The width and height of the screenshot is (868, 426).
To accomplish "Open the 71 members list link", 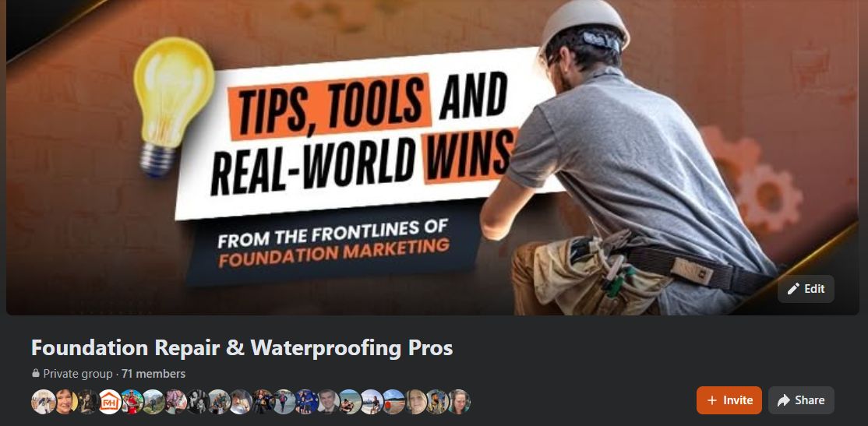I will click(x=153, y=374).
